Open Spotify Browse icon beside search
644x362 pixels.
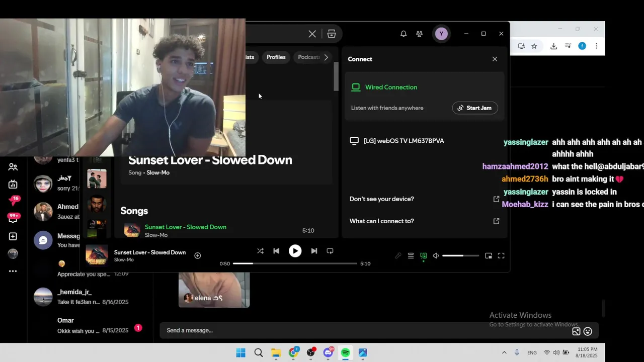click(x=332, y=34)
